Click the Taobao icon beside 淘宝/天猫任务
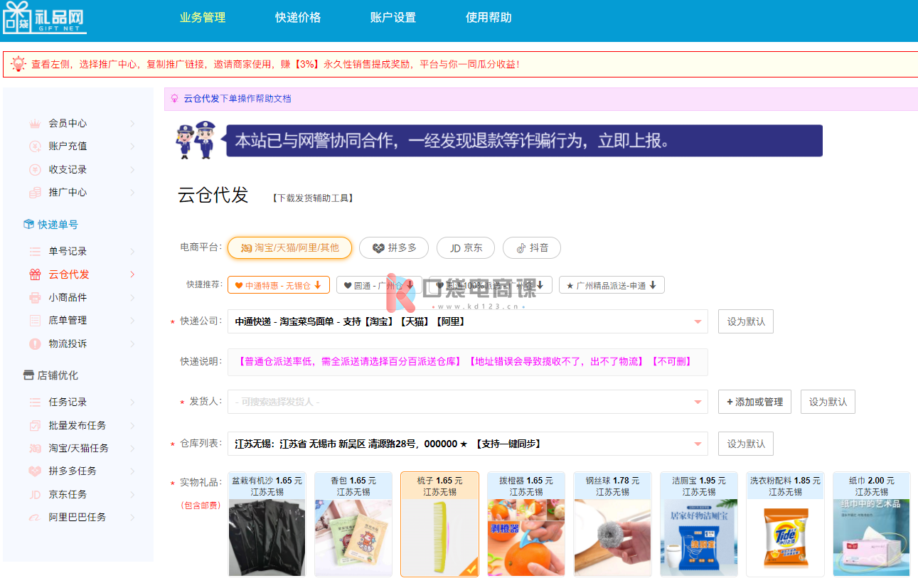Image resolution: width=918 pixels, height=588 pixels. point(35,449)
